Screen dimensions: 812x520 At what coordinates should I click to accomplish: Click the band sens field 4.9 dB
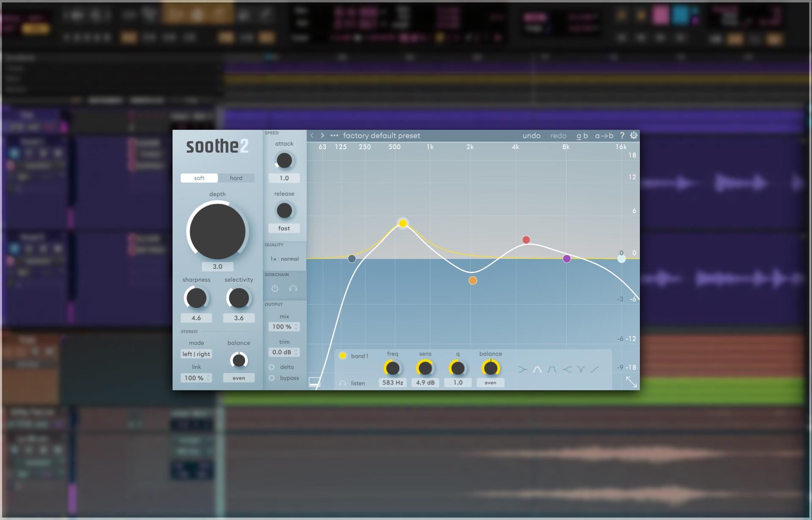(x=425, y=383)
